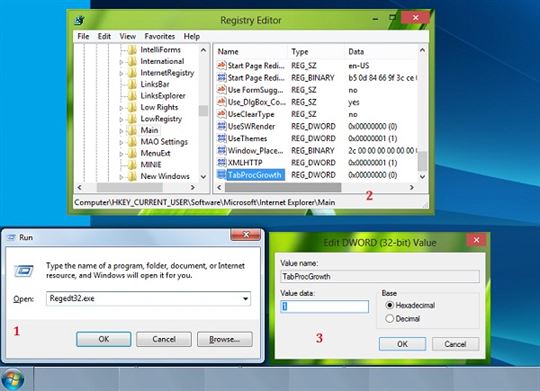Select the IntelliForms folder icon

pyautogui.click(x=132, y=50)
